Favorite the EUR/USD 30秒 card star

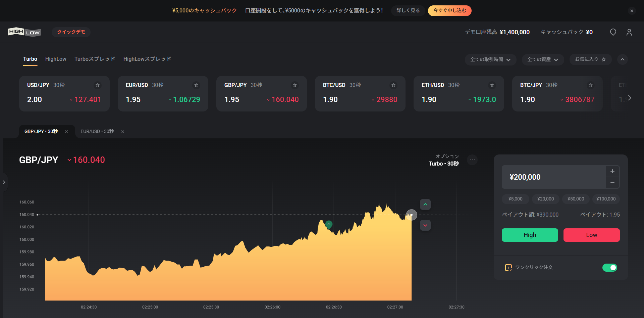pos(196,85)
